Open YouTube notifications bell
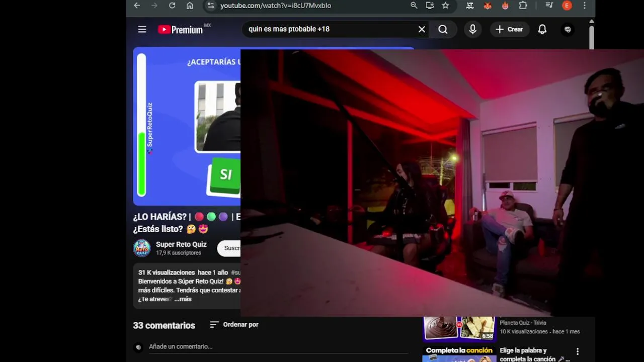This screenshot has width=644, height=362. click(542, 29)
